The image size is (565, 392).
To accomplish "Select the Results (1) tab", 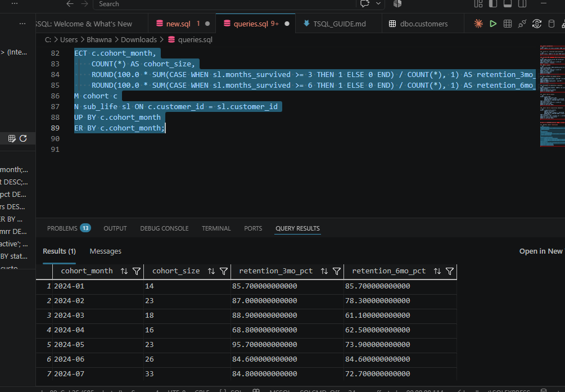I will point(60,251).
